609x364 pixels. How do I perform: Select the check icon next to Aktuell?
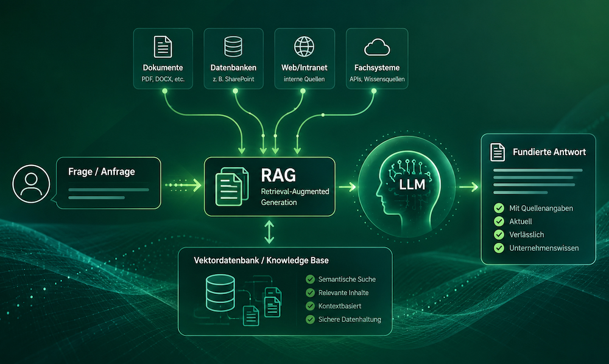499,222
